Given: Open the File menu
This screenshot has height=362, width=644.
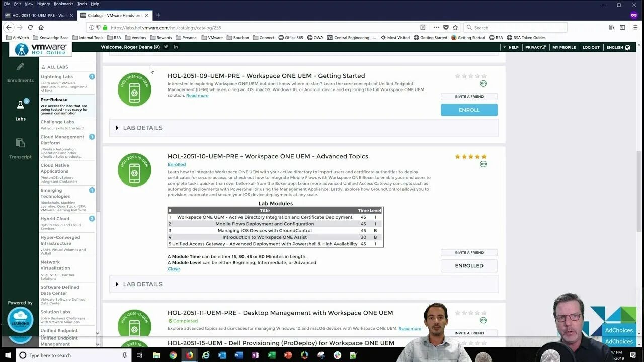Looking at the screenshot, I should coord(7,4).
